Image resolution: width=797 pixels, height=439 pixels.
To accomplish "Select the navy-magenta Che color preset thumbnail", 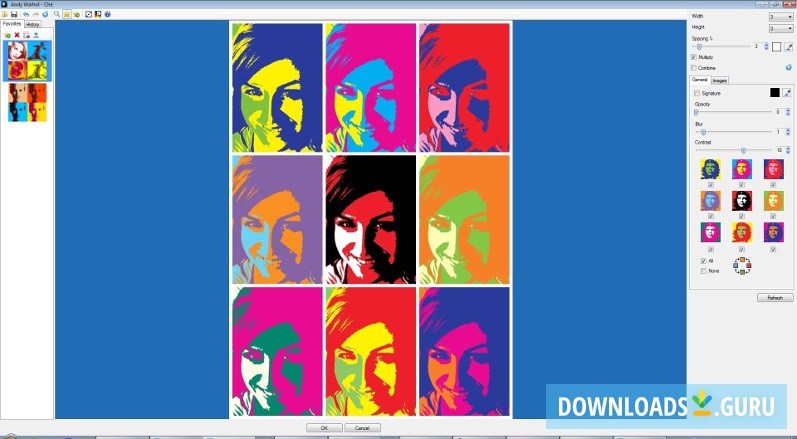I will [x=773, y=232].
